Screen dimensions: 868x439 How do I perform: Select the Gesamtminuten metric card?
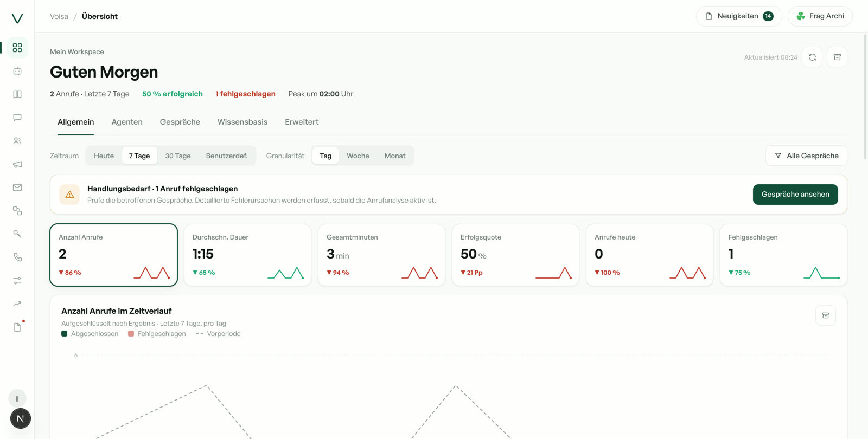point(382,255)
